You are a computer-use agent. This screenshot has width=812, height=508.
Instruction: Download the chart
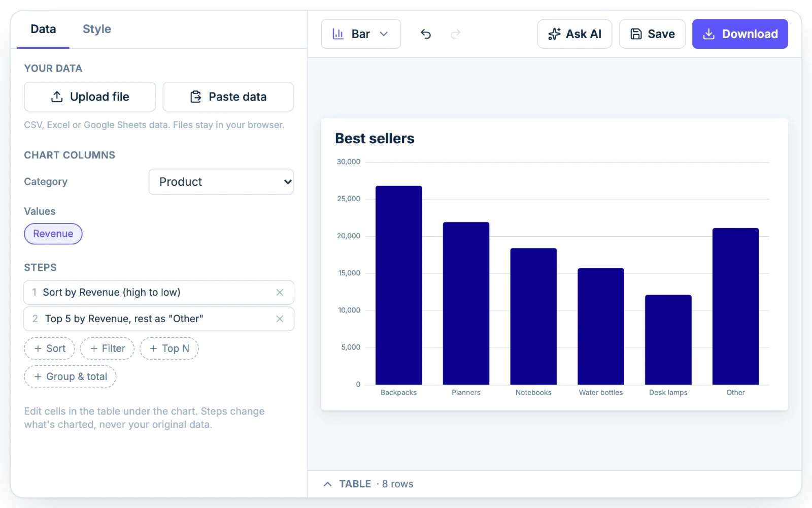coord(740,34)
